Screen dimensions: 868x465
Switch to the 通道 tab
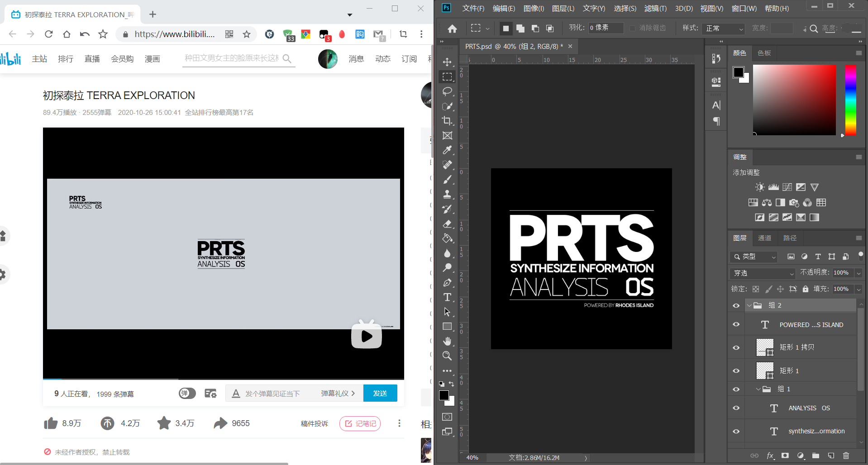[x=765, y=238]
